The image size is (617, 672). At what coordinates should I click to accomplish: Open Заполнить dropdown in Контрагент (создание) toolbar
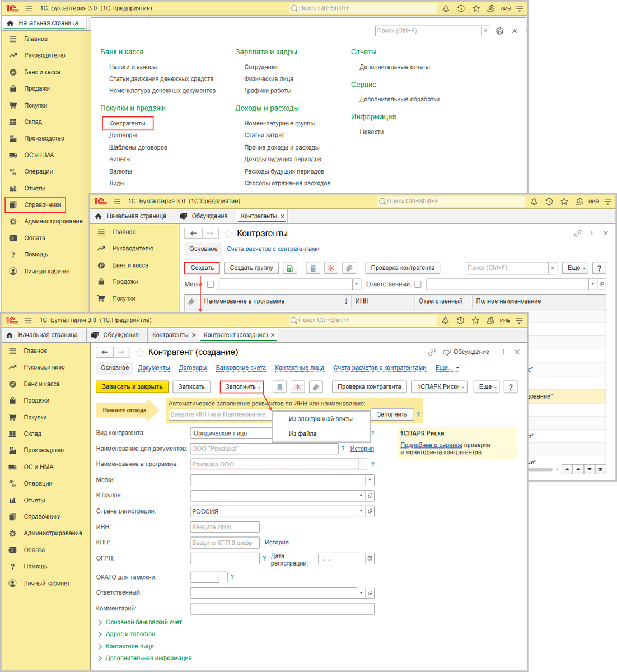point(243,387)
